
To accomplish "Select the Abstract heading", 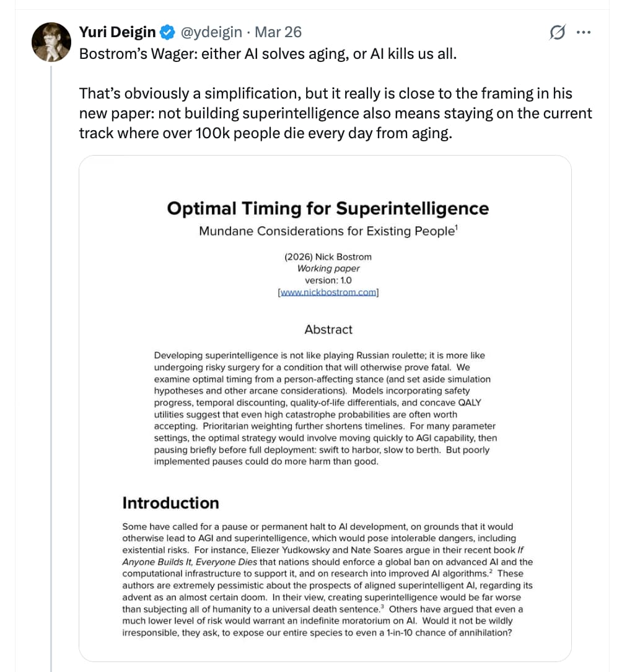I will coord(328,330).
